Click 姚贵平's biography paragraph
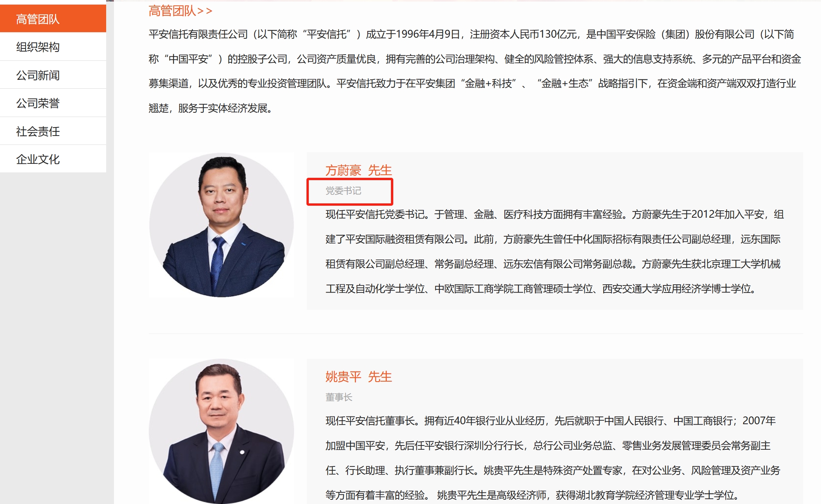 (x=553, y=458)
